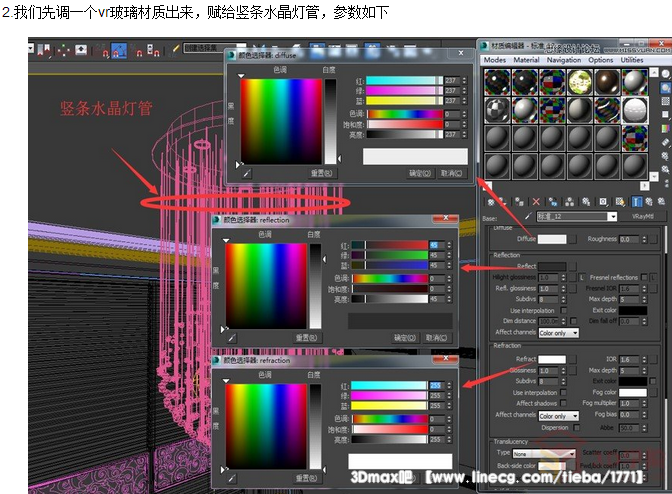Click 确定 OK button in diffuse color selector
The width and height of the screenshot is (672, 494).
click(420, 173)
